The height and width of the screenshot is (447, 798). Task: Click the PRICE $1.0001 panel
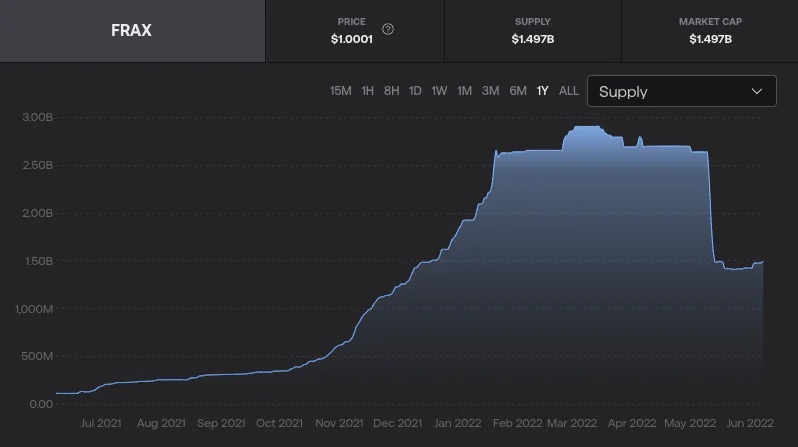(354, 31)
